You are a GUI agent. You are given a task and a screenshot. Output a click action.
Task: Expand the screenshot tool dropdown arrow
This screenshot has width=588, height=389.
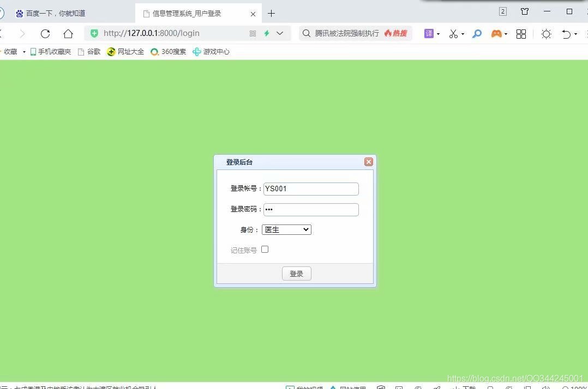pyautogui.click(x=463, y=34)
